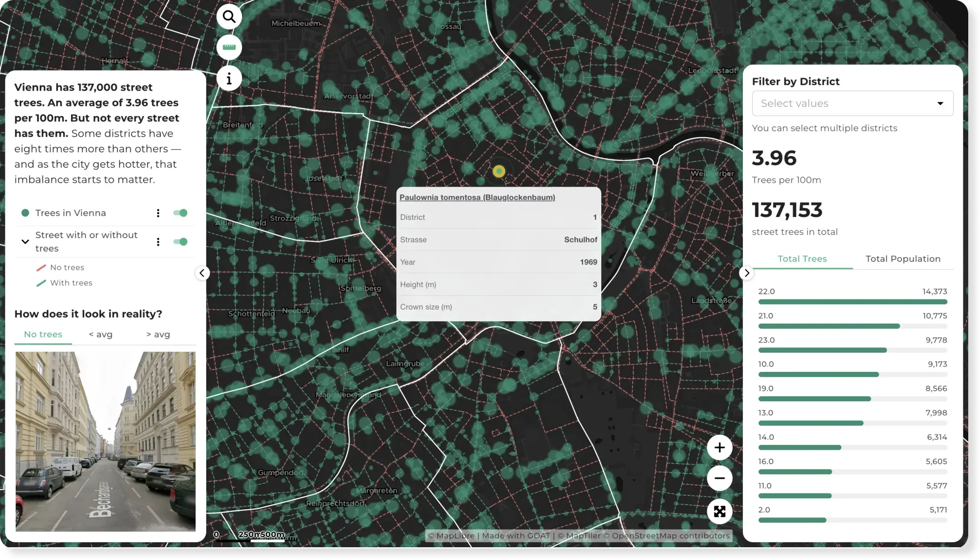980x559 pixels.
Task: Click the Trees in Vienna layer label
Action: [x=71, y=213]
